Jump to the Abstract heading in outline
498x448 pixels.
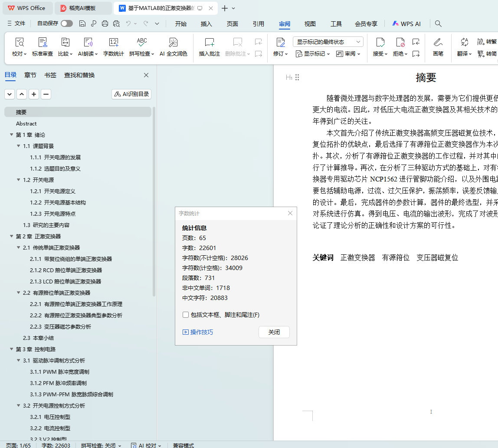pyautogui.click(x=26, y=124)
